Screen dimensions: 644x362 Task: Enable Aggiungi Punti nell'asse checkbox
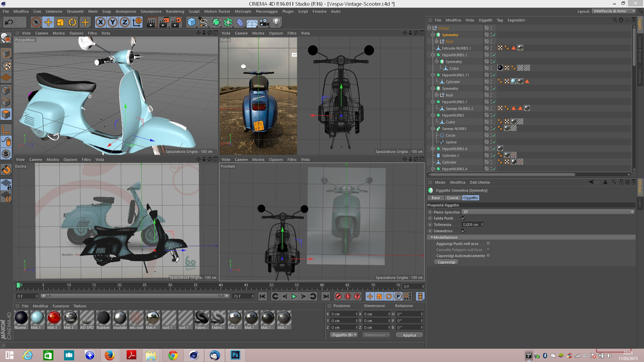click(x=488, y=244)
